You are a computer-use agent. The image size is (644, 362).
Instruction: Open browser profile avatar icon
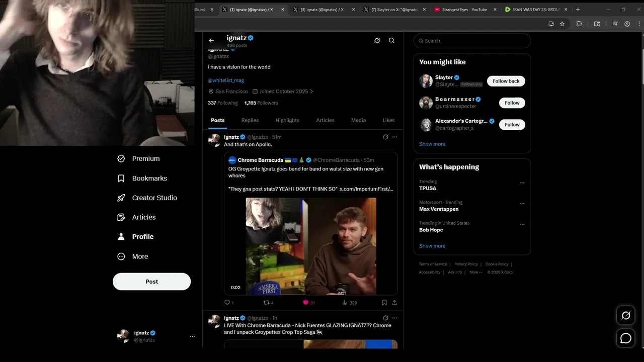[x=627, y=24]
